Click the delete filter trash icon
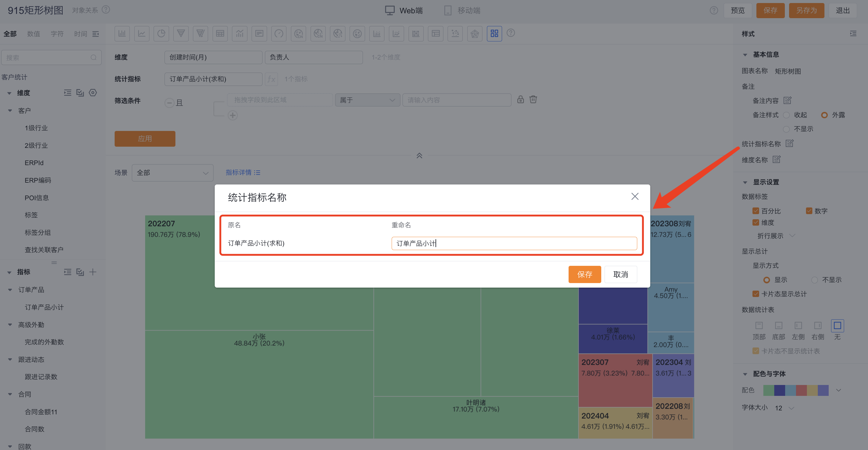Screen dimensions: 868x450 coord(533,100)
